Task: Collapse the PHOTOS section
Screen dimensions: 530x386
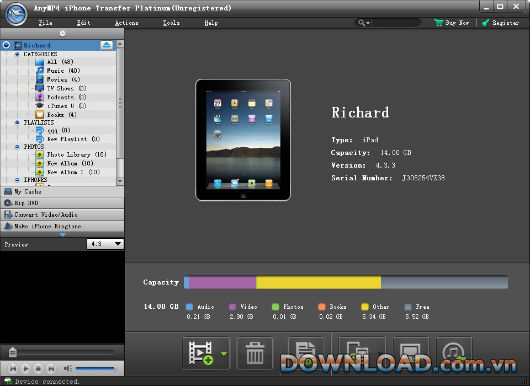Action: [17, 147]
